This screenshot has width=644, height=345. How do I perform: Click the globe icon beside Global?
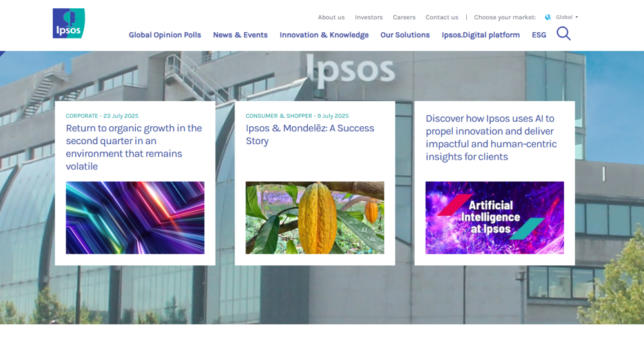[547, 17]
